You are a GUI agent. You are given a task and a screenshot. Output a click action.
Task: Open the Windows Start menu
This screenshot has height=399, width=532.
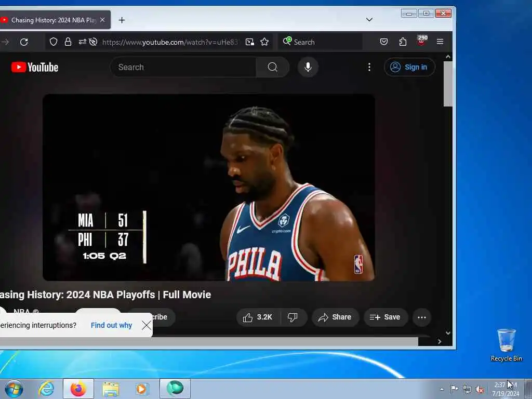point(14,389)
